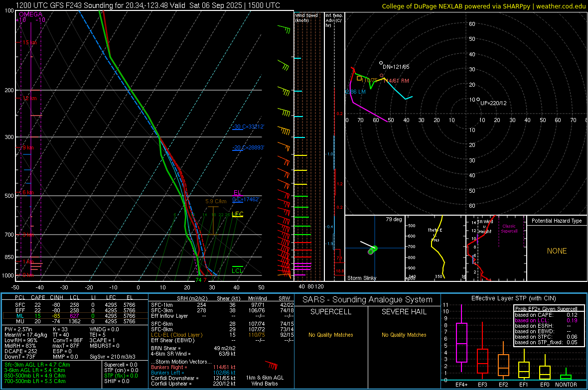Click Corfidi Downshear = 121/65 kt
The width and height of the screenshot is (588, 390).
coord(193,378)
